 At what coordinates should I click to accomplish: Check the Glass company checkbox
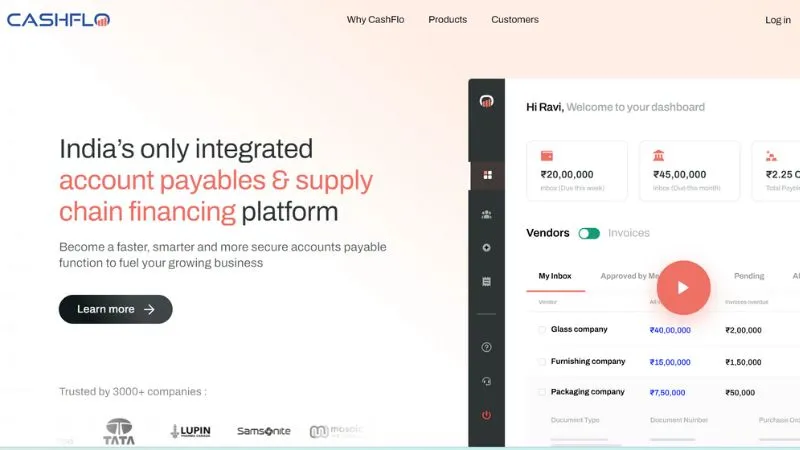[x=542, y=330]
